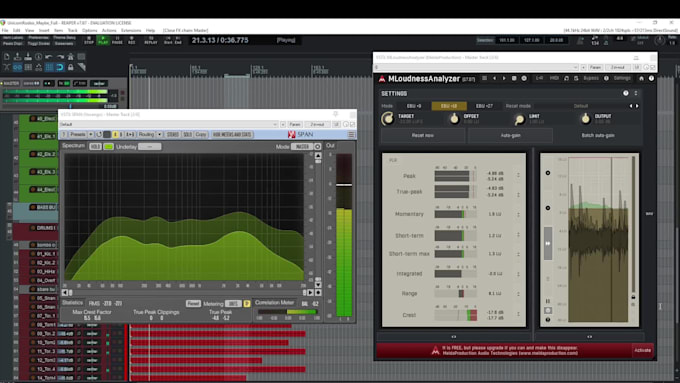680x383 pixels.
Task: Click the Play transport button
Action: coord(103,40)
